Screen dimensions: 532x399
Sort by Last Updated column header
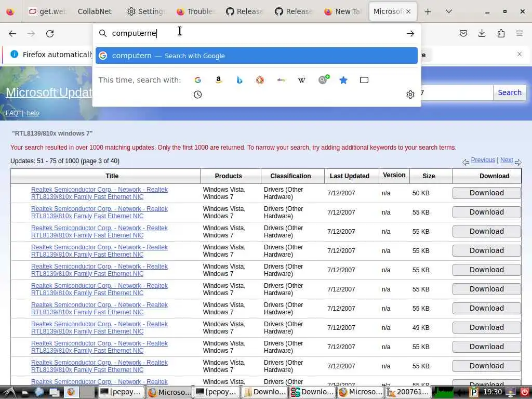[x=350, y=176]
